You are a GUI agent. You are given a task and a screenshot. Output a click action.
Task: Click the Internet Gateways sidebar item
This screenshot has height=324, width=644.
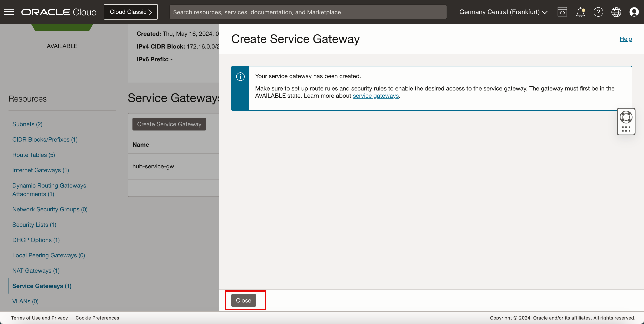tap(40, 170)
